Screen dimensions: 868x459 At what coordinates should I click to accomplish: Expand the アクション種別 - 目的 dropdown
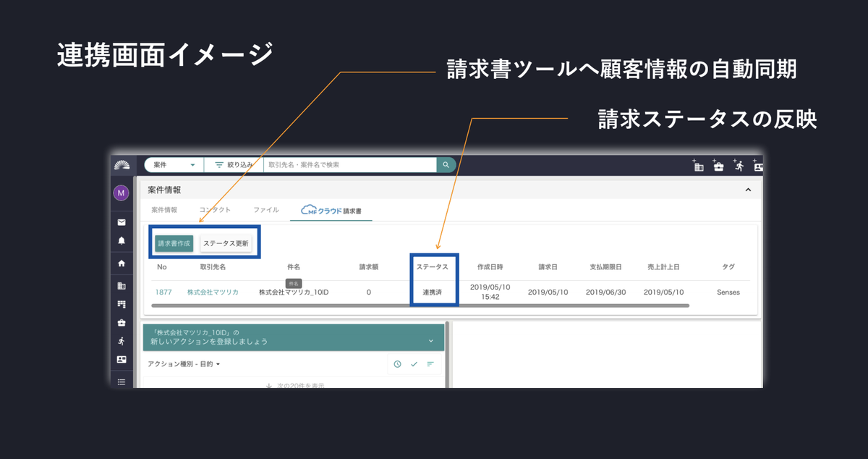coord(184,364)
